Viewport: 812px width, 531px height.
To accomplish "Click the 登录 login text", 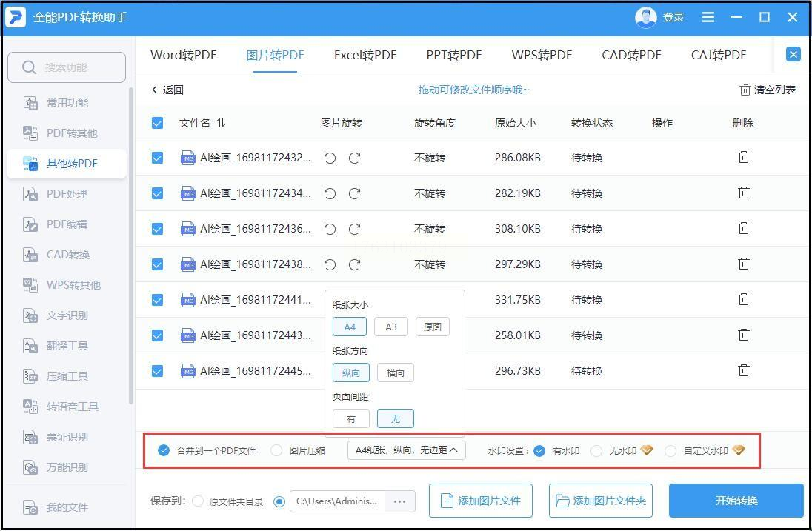I will (673, 18).
